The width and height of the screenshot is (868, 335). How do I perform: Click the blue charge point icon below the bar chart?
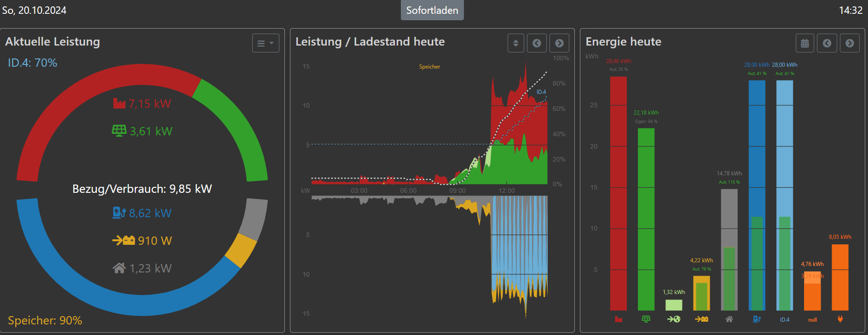[x=757, y=319]
